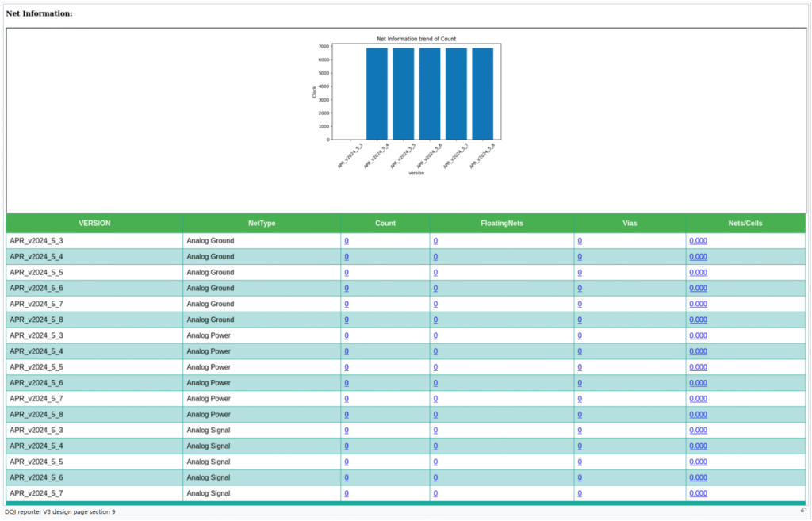
Task: Open FloatingNets link for APR_v2024_5_7 Analog Signal
Action: click(x=435, y=493)
